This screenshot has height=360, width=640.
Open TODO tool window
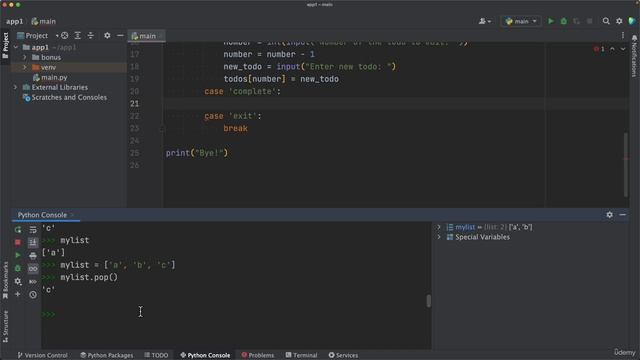[156, 355]
